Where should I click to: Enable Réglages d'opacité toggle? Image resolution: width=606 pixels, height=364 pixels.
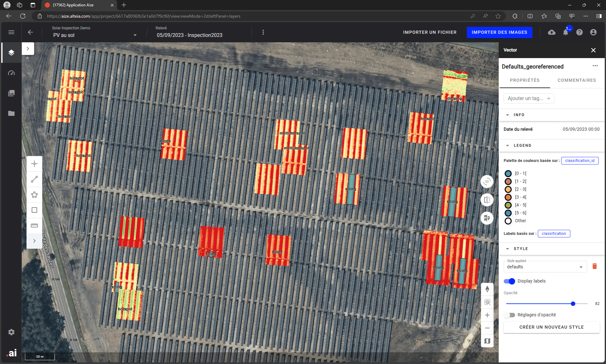tap(510, 315)
